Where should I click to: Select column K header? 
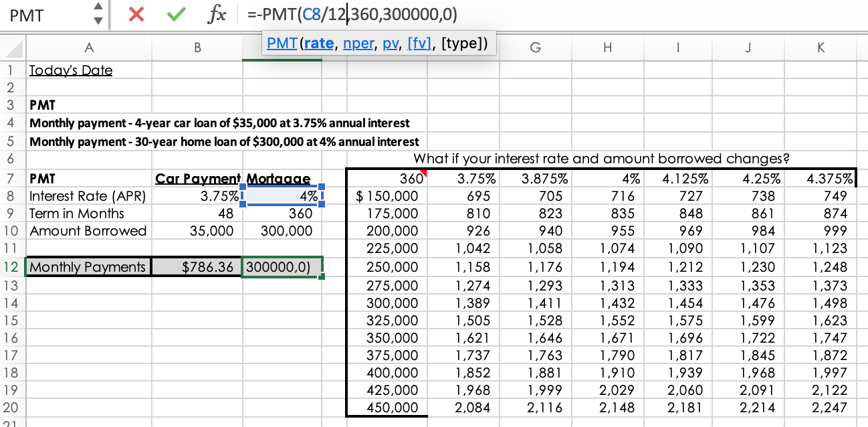(821, 48)
